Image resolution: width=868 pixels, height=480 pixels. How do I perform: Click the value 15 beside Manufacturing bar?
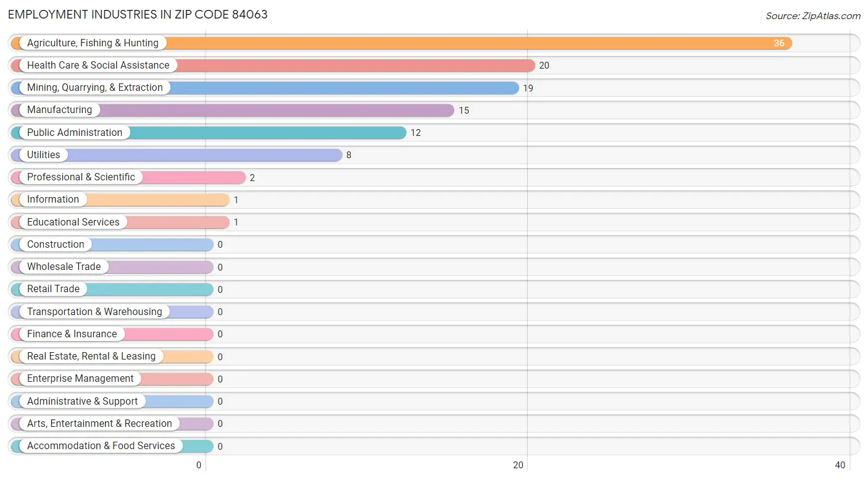click(x=464, y=111)
